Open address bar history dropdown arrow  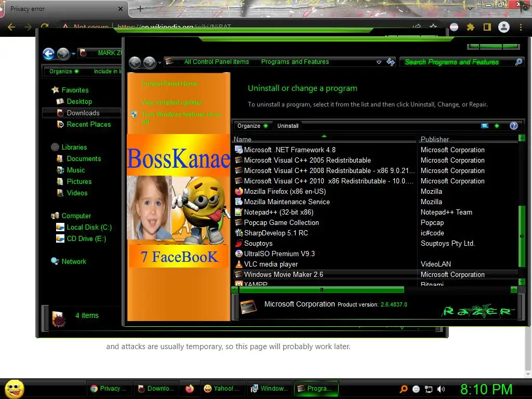click(379, 62)
